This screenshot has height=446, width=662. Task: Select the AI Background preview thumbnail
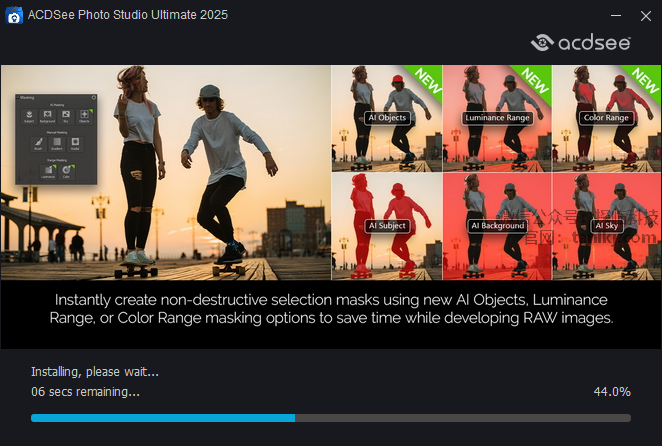(496, 226)
